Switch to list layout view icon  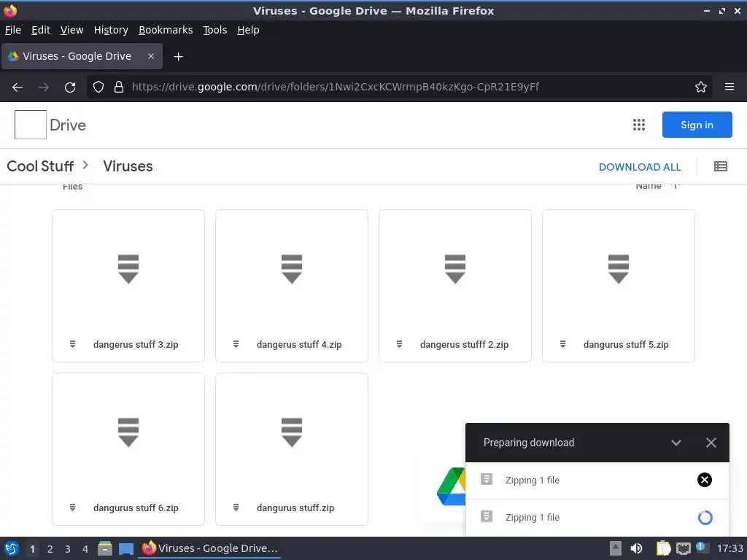tap(720, 166)
